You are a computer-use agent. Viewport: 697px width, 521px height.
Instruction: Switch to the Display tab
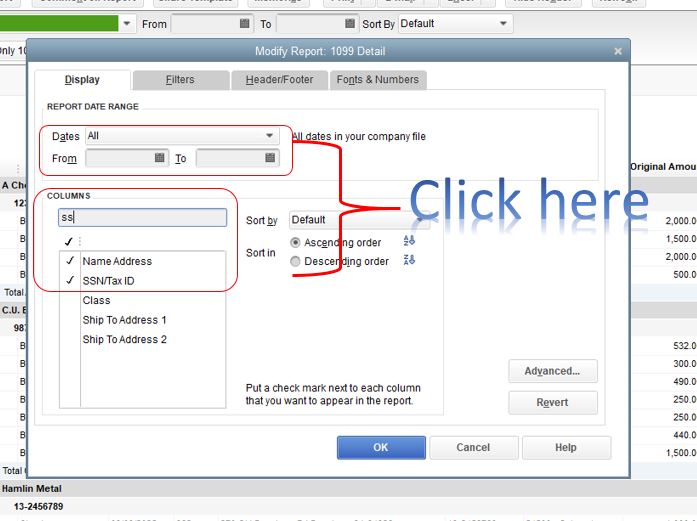(82, 80)
